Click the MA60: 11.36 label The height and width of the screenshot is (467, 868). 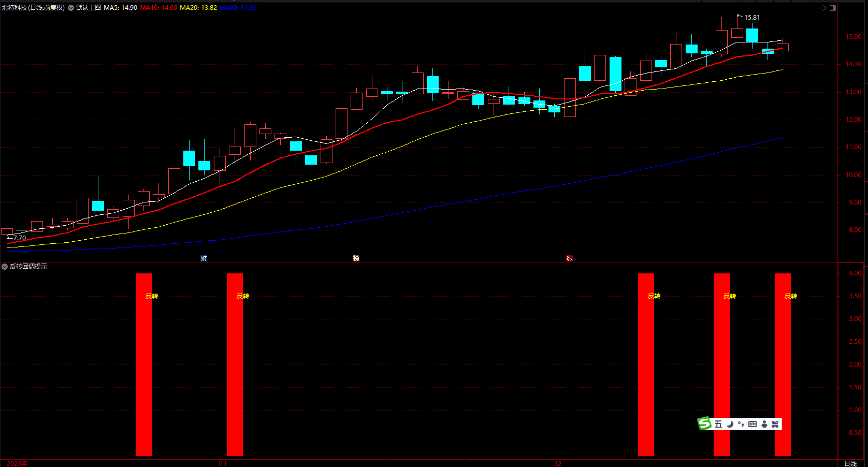point(238,8)
